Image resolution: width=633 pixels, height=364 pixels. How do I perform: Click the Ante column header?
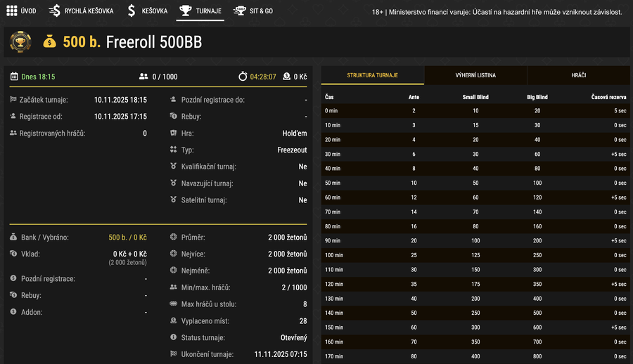[414, 97]
